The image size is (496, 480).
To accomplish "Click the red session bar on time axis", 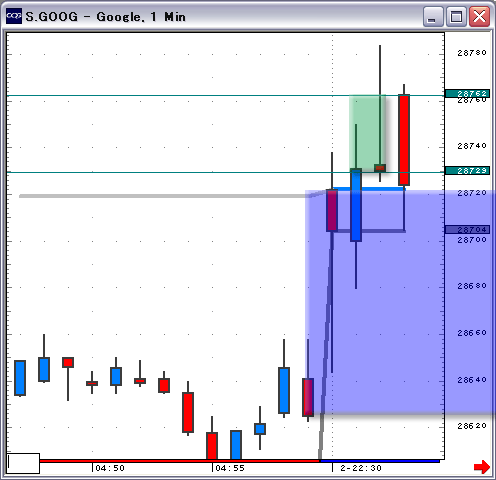I will [x=179, y=461].
